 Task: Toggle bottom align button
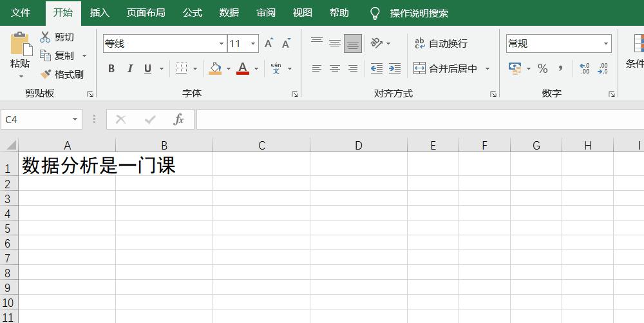click(x=353, y=44)
